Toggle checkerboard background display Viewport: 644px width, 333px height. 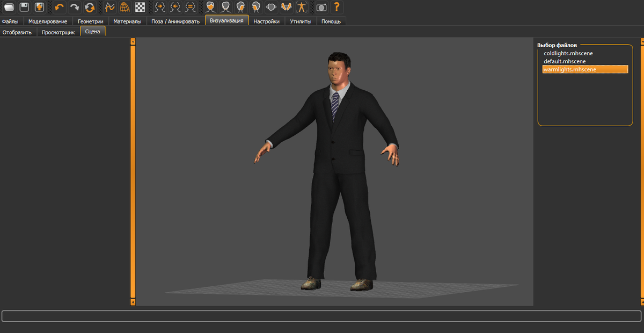(x=140, y=7)
